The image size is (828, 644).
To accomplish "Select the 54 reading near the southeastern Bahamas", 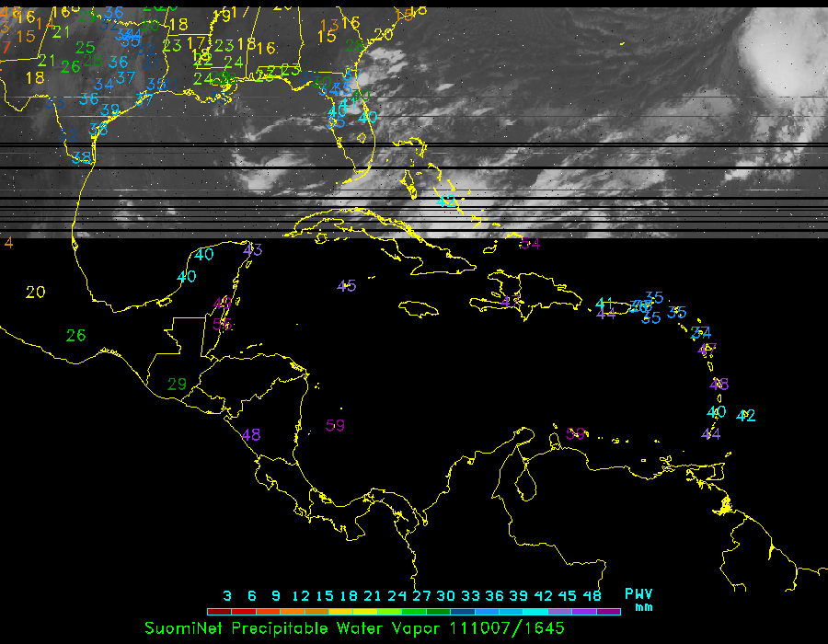I will click(530, 243).
